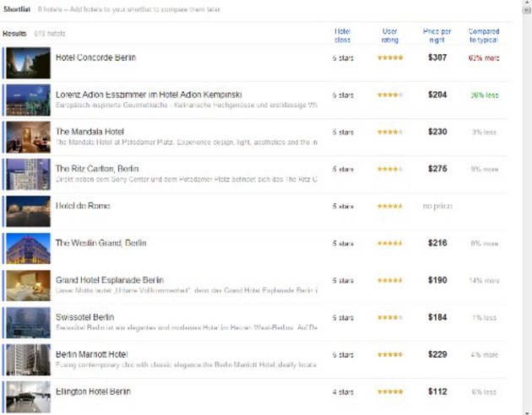
Task: Click the Shortlist label at top
Action: point(17,8)
